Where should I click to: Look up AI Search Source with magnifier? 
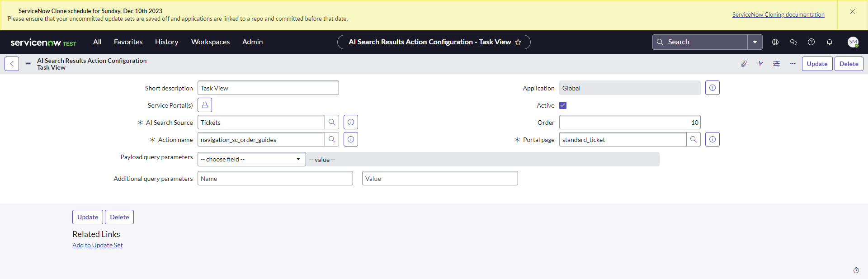pyautogui.click(x=332, y=122)
